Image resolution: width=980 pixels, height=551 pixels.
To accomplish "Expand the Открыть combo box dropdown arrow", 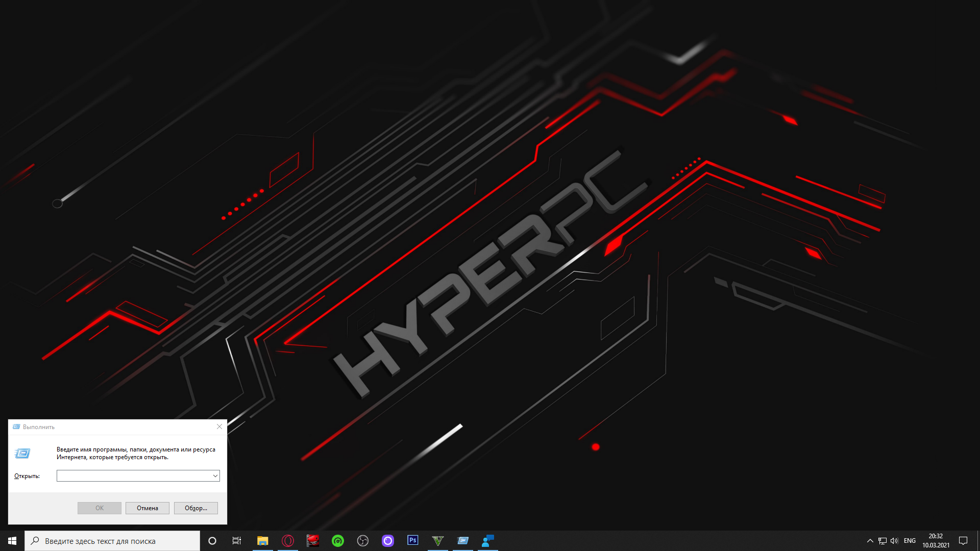I will (x=215, y=476).
